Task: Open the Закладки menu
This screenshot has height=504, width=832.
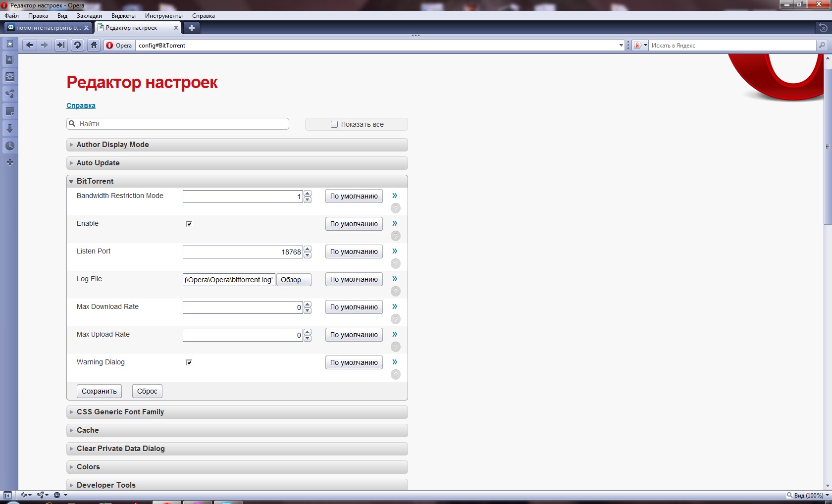Action: [x=89, y=16]
